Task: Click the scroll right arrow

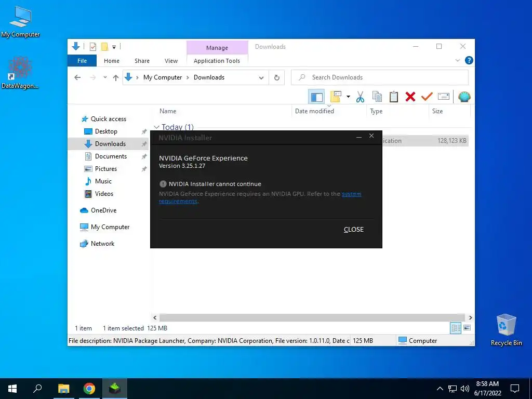Action: click(x=470, y=318)
